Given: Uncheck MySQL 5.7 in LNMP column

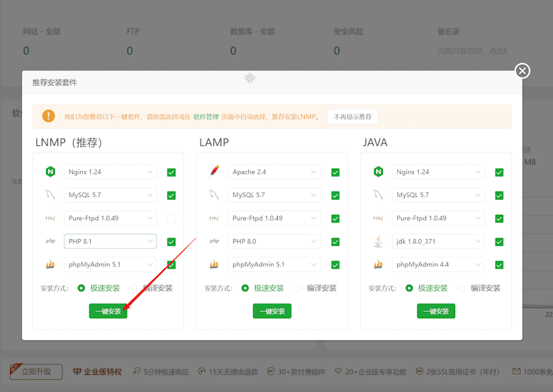Looking at the screenshot, I should click(172, 196).
